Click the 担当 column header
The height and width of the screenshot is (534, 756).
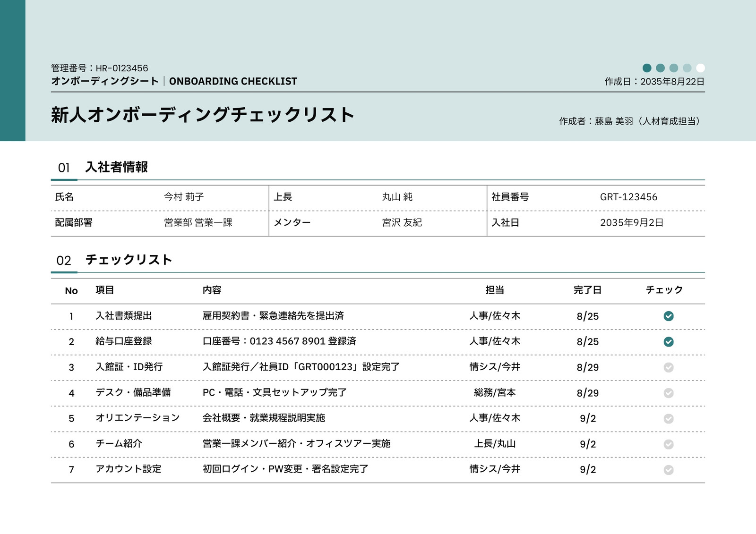[x=495, y=290]
